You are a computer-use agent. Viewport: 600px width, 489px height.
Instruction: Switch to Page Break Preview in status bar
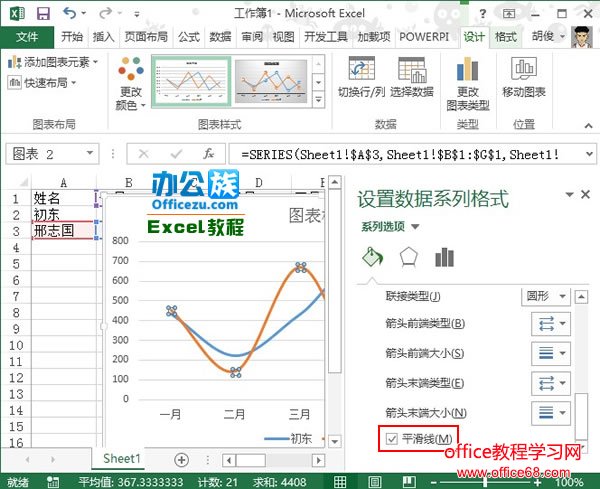[x=409, y=482]
